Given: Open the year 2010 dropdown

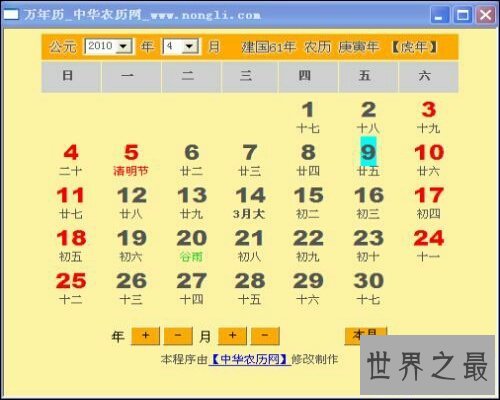Looking at the screenshot, I should coord(108,46).
